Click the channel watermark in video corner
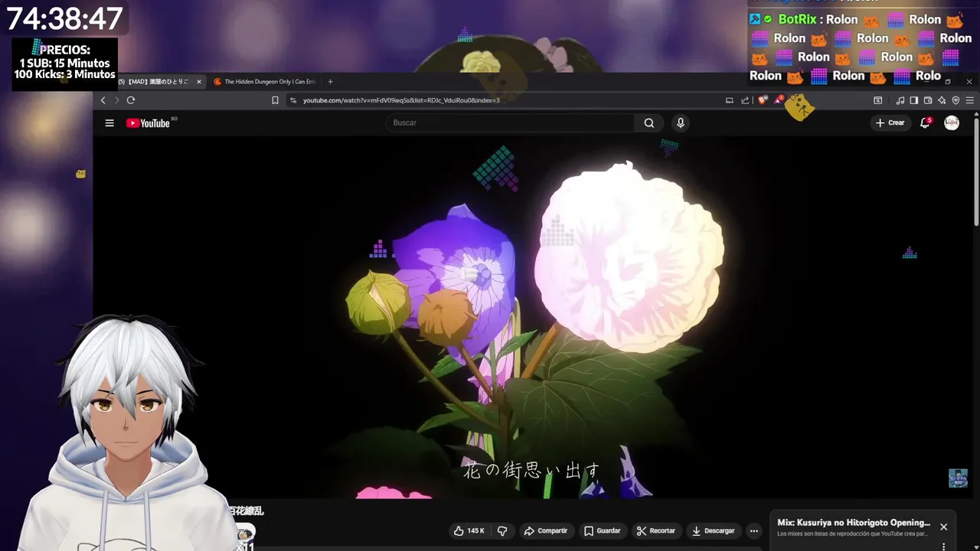 coord(958,478)
